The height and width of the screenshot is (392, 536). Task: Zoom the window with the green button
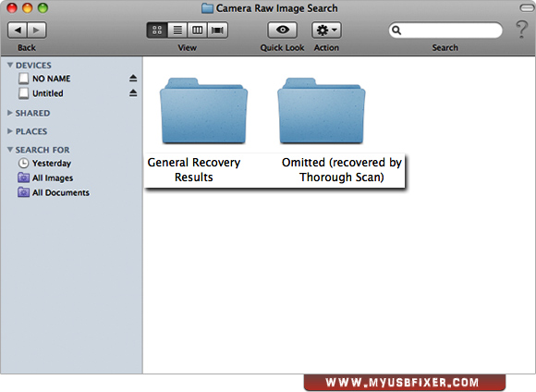(43, 8)
